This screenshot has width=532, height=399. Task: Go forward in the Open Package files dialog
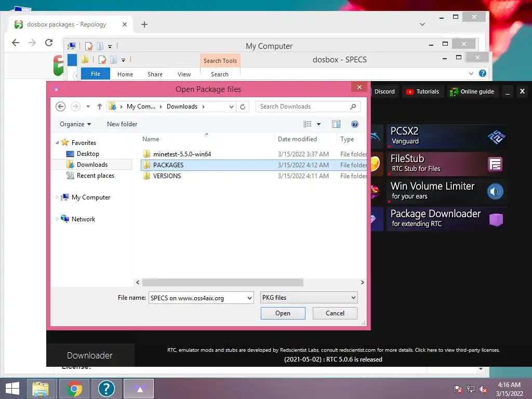tap(75, 107)
